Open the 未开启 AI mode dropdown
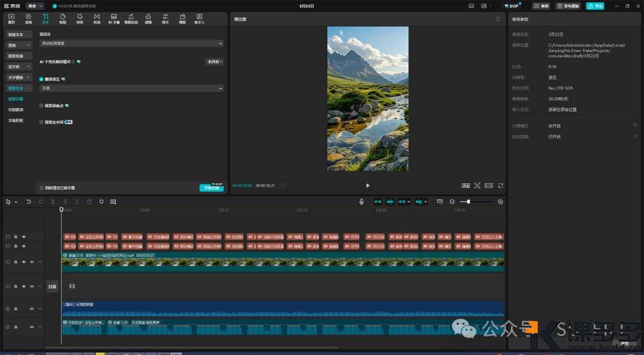The image size is (644, 355). point(214,61)
